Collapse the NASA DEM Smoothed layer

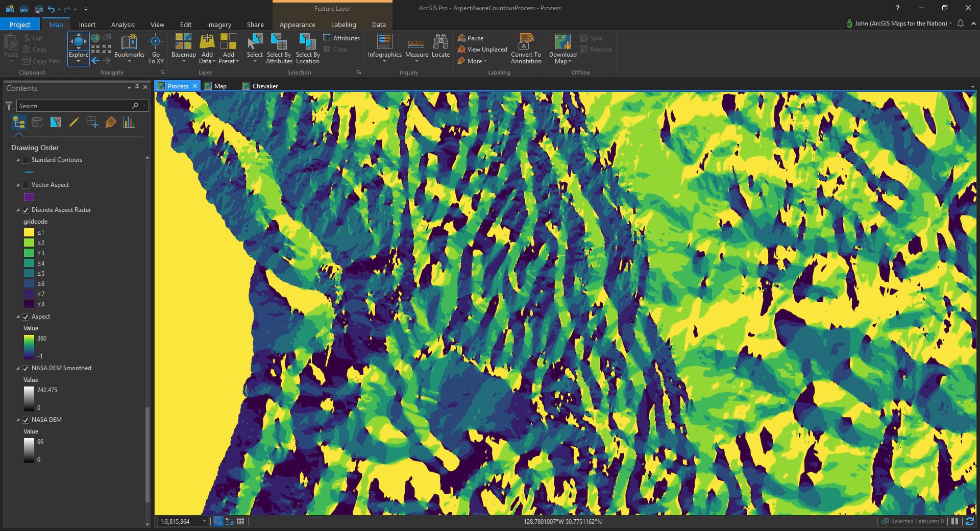(x=18, y=369)
